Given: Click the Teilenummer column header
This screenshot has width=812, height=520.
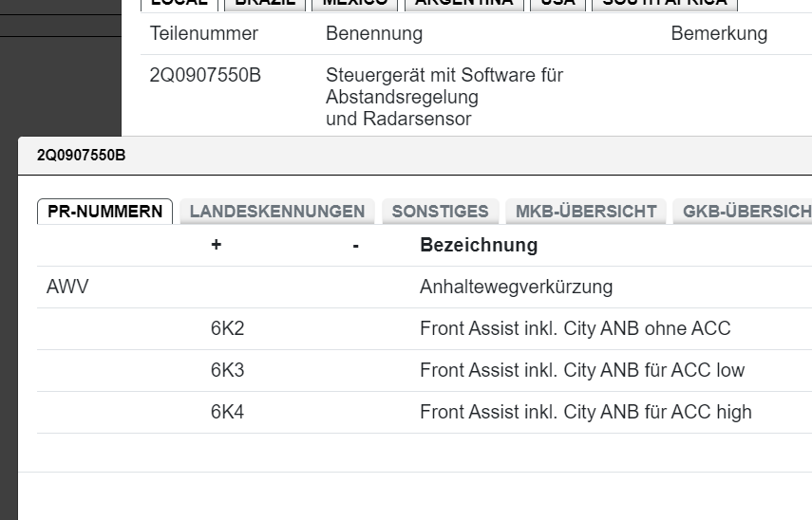Looking at the screenshot, I should pyautogui.click(x=204, y=34).
